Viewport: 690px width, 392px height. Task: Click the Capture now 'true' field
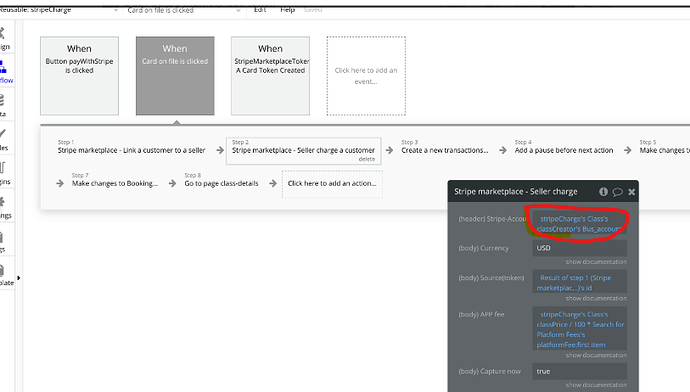pos(580,371)
